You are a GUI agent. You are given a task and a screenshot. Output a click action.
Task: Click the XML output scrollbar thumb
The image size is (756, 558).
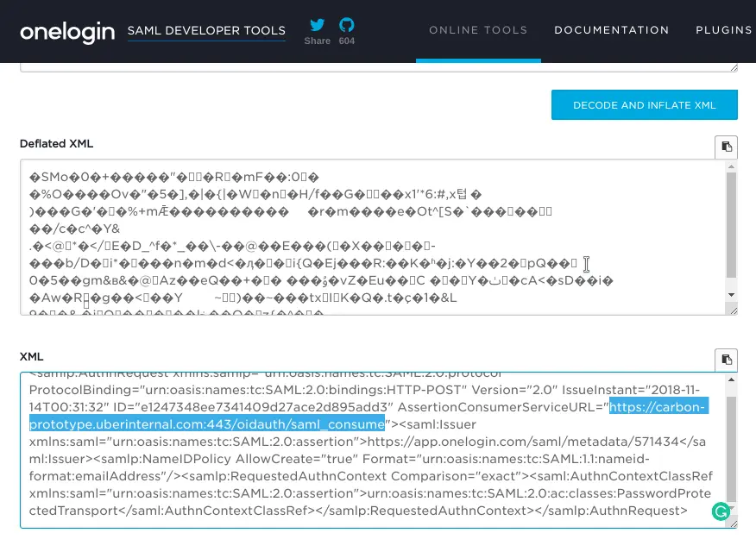(731, 448)
